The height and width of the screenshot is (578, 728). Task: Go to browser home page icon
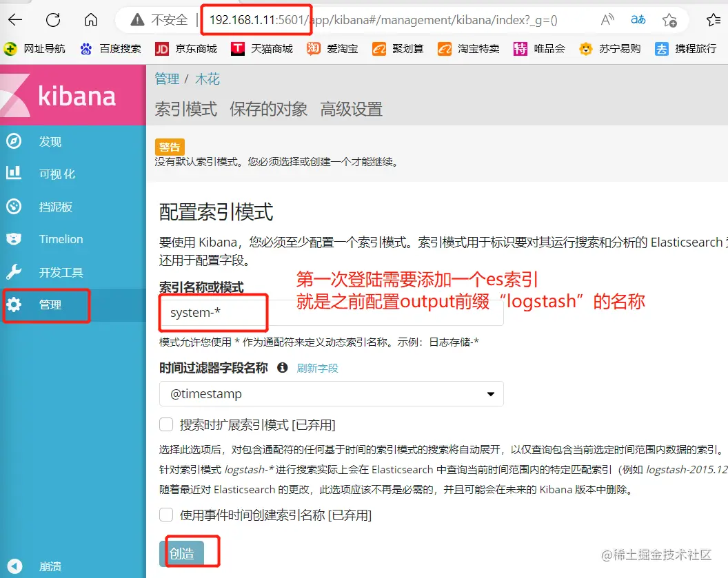[91, 19]
